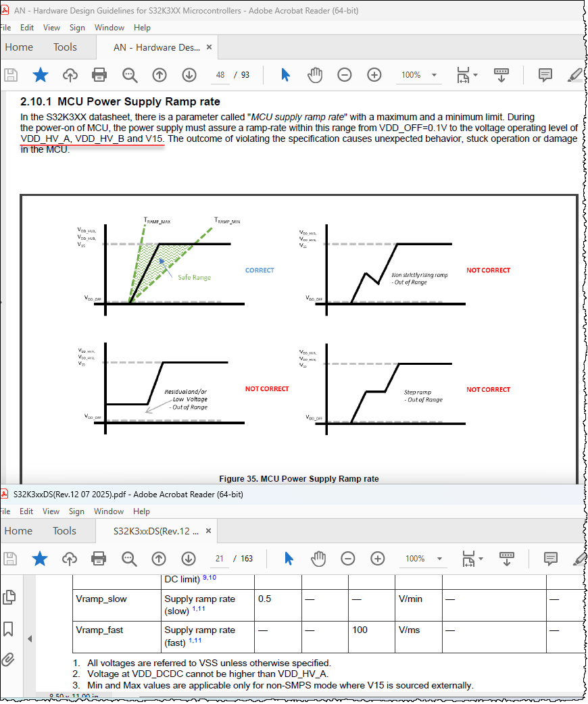Zoom in with plus icon in top window
This screenshot has height=704, width=588.
[374, 75]
